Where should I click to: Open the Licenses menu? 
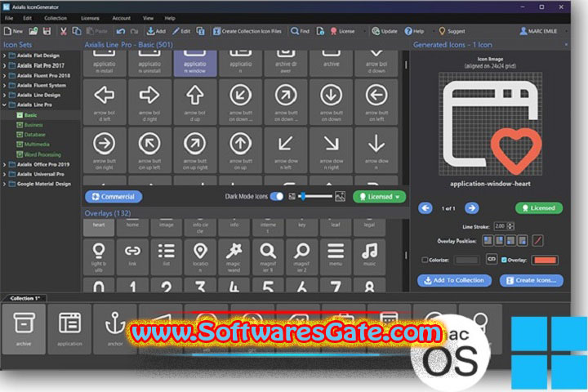90,18
